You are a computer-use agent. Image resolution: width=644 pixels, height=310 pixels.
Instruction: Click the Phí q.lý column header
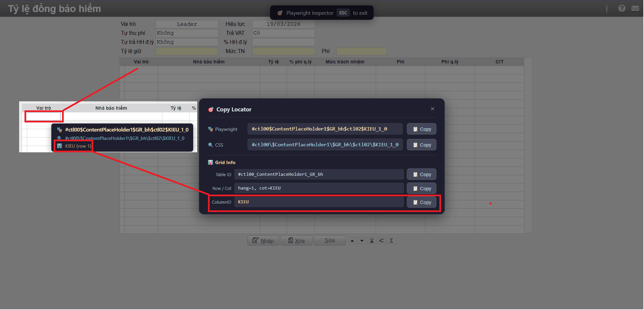pos(450,62)
